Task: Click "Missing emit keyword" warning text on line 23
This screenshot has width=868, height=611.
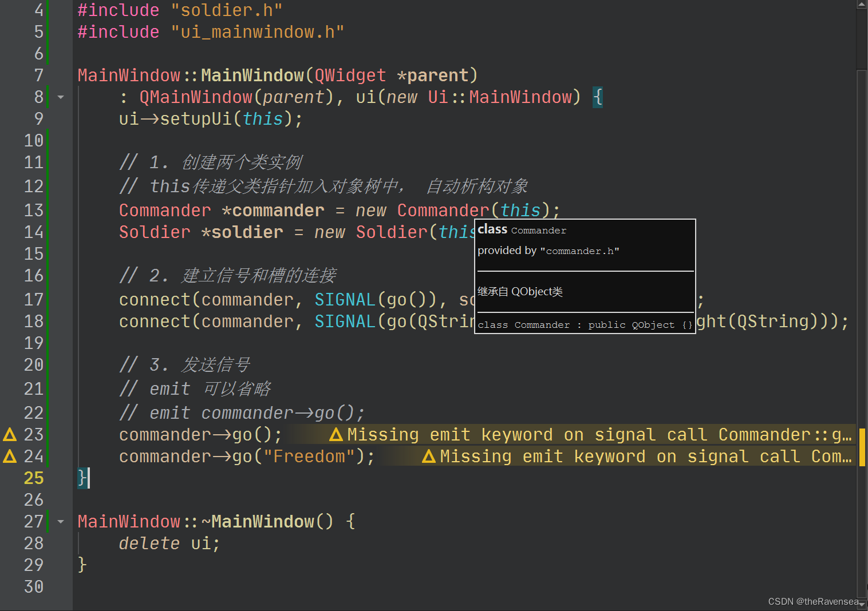Action: point(450,435)
